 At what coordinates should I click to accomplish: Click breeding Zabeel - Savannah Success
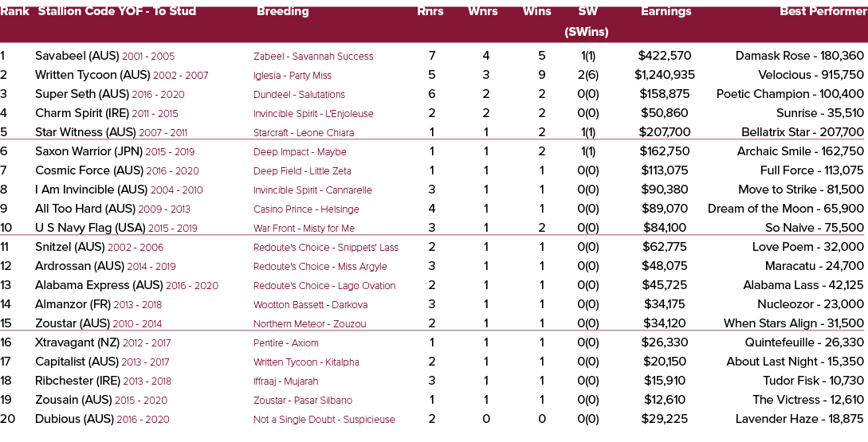click(313, 57)
